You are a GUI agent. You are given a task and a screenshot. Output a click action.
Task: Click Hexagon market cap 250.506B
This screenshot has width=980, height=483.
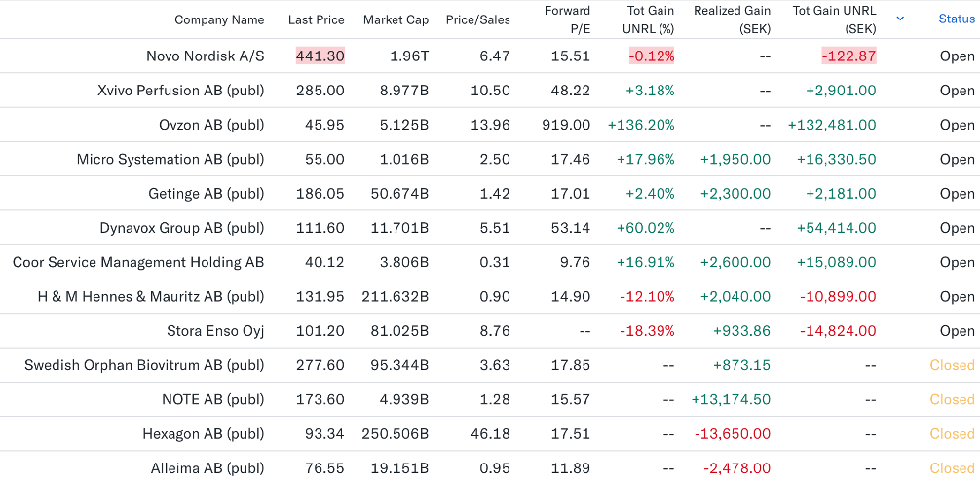tap(395, 433)
